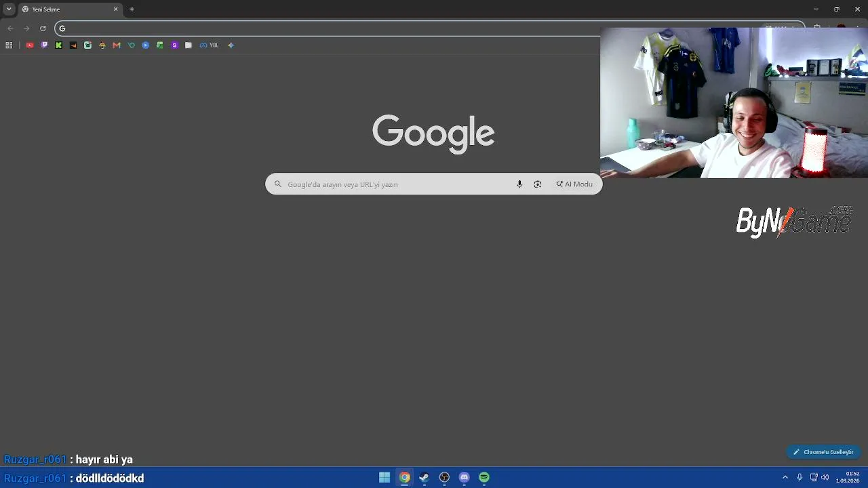Search by image with Google Lens

tap(538, 184)
